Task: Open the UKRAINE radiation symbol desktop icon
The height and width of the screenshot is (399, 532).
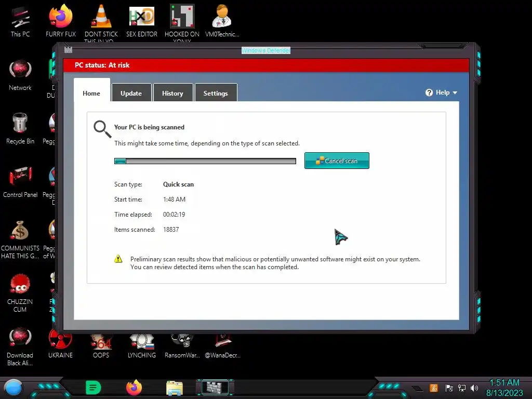Action: (60, 344)
